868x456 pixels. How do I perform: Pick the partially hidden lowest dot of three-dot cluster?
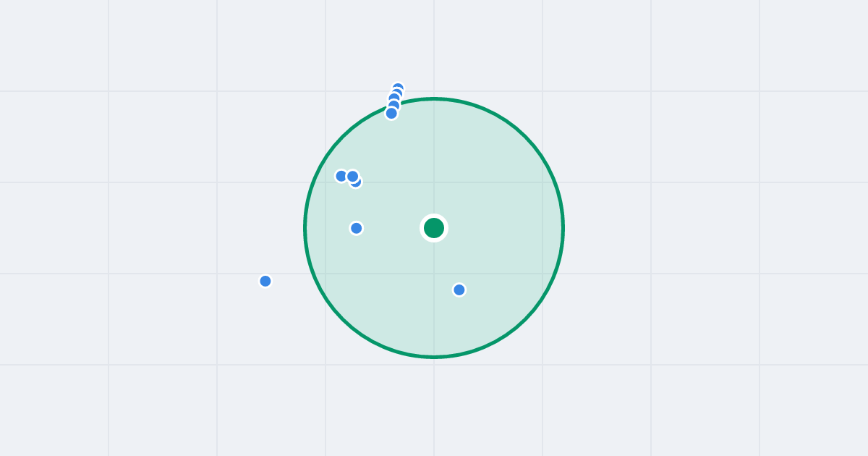[357, 184]
